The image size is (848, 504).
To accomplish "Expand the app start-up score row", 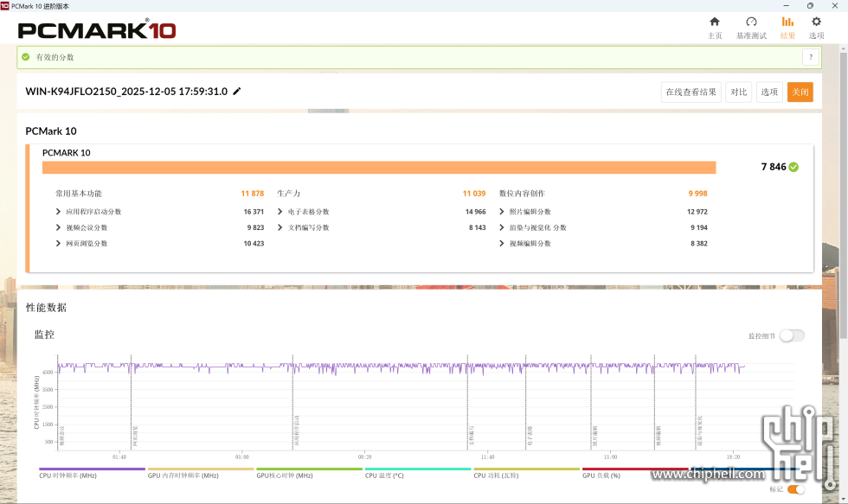I will (59, 212).
